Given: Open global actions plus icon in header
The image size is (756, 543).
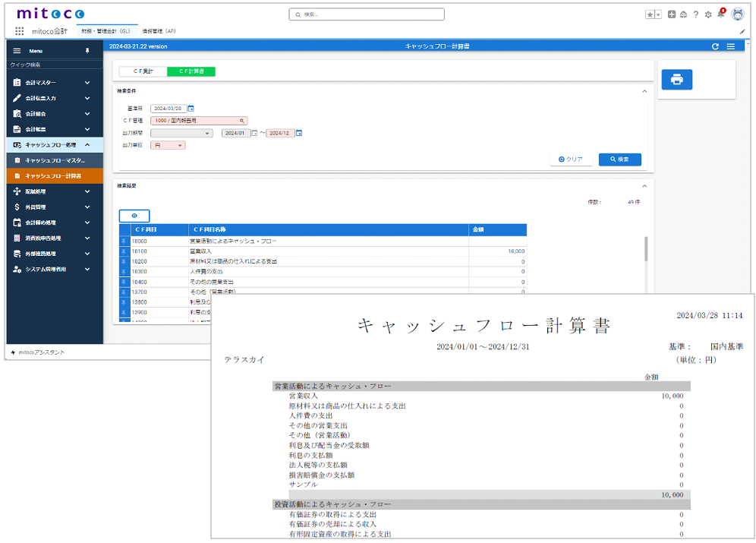Looking at the screenshot, I should coord(672,14).
